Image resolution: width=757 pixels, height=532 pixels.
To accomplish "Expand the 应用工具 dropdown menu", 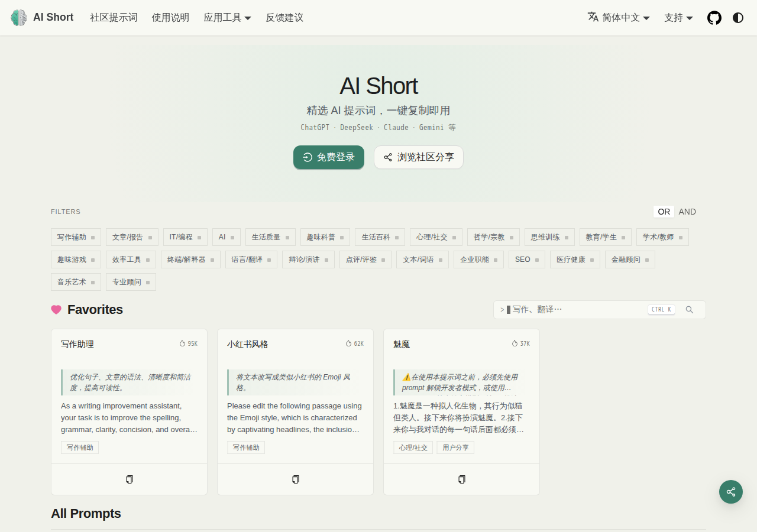I will 228,18.
